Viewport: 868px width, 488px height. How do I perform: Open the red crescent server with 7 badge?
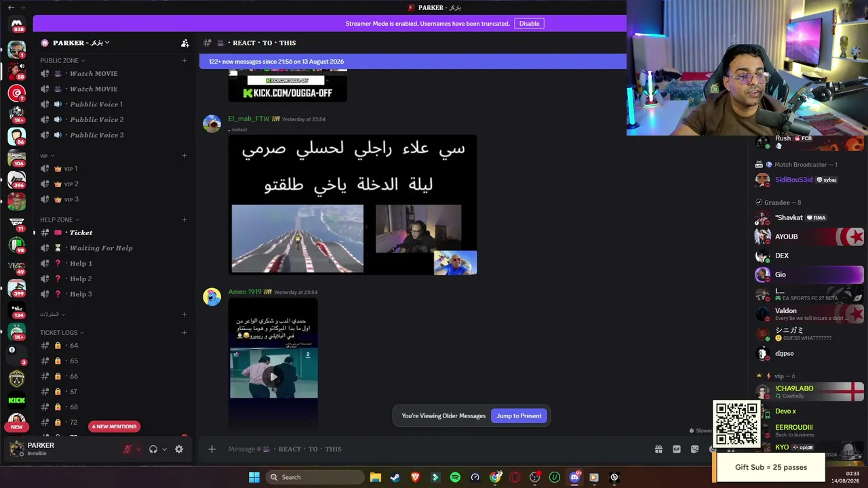coord(17,92)
